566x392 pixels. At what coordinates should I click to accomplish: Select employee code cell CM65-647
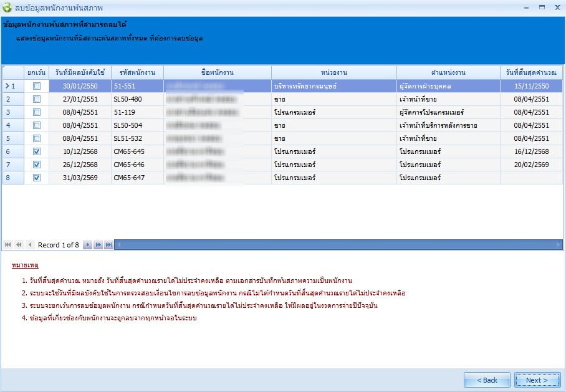coord(138,178)
